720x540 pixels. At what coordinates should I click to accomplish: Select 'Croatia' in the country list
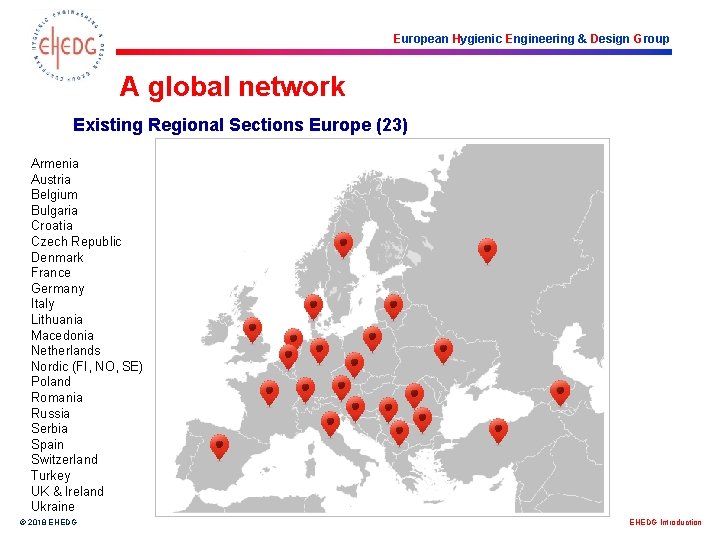click(x=51, y=225)
